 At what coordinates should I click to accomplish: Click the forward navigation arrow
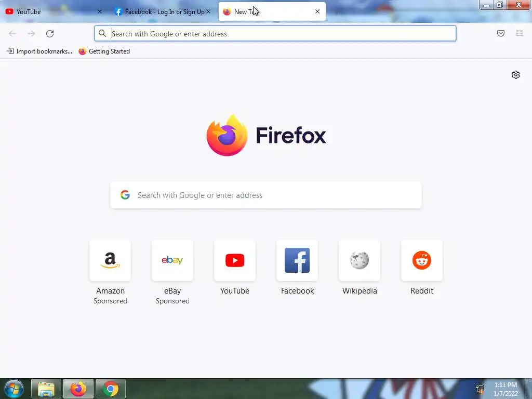click(31, 34)
